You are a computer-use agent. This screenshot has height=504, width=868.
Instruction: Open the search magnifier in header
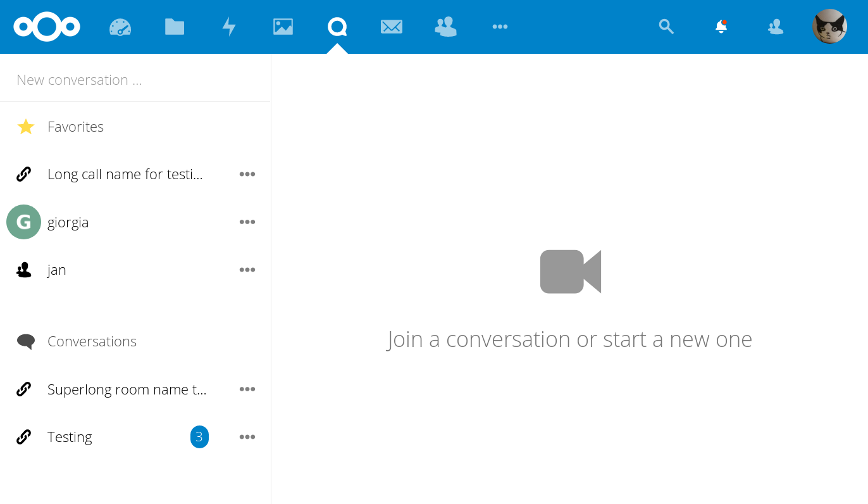pos(666,27)
